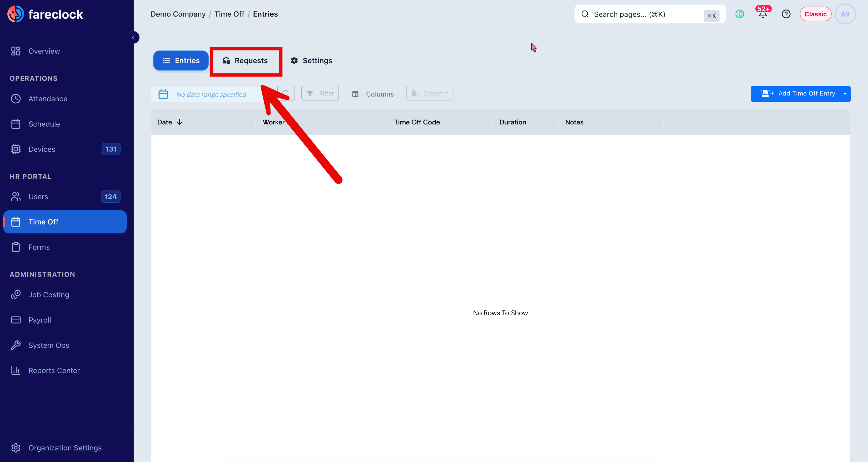Open the AV user avatar menu
The image size is (868, 462).
point(845,14)
